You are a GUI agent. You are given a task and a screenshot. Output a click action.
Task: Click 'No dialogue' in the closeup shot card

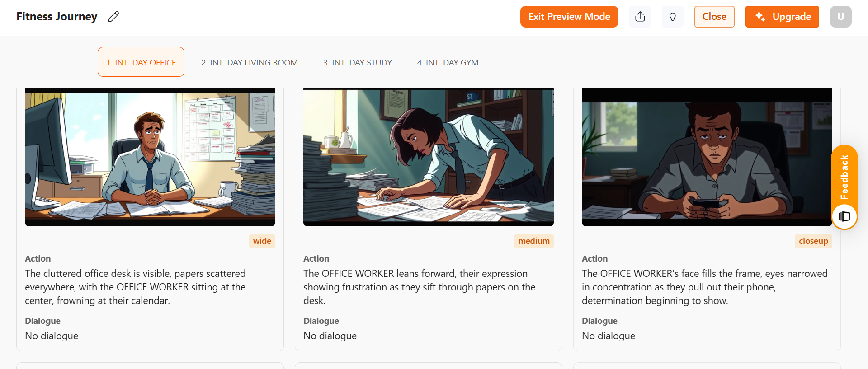point(609,336)
